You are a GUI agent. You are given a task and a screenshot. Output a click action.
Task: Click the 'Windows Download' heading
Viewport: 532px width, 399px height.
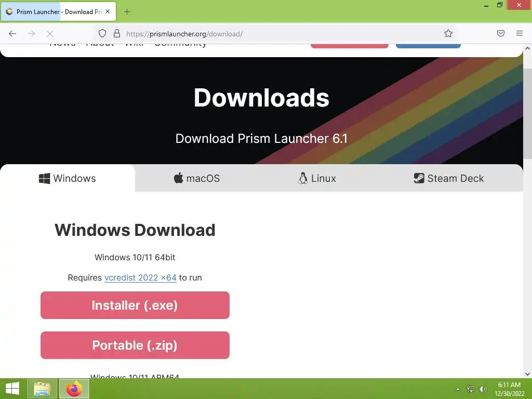(x=135, y=230)
